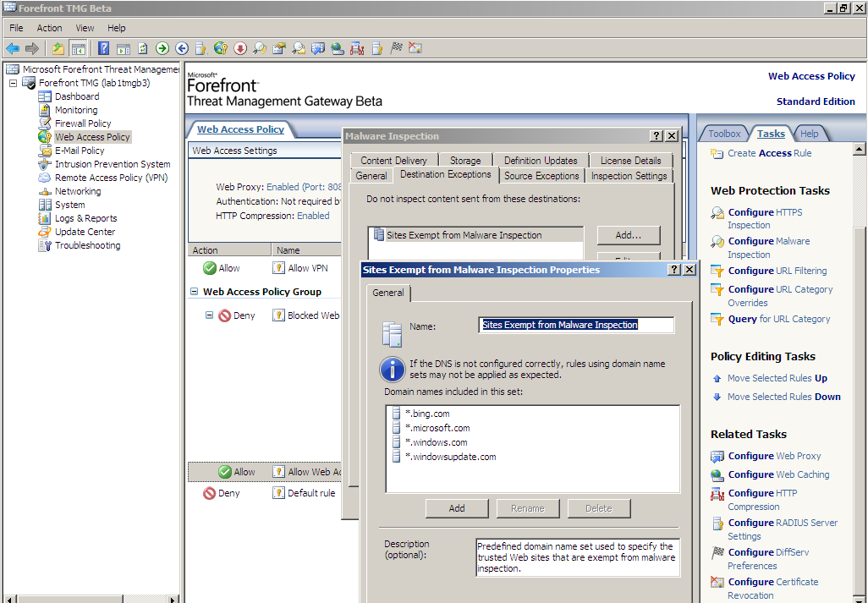Select Intrusion Prevention System node
Screen dimensions: 868x603
coord(113,164)
